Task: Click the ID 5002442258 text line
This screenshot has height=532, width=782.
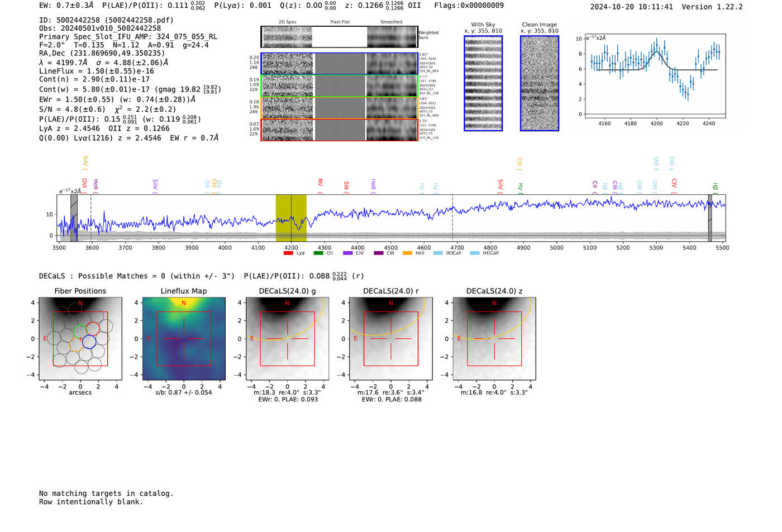Action: (106, 20)
